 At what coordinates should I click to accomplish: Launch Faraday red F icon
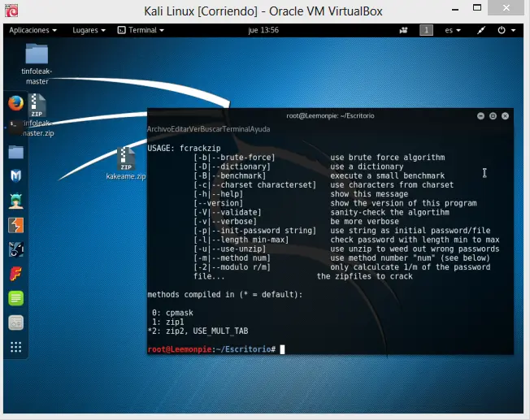pos(16,274)
